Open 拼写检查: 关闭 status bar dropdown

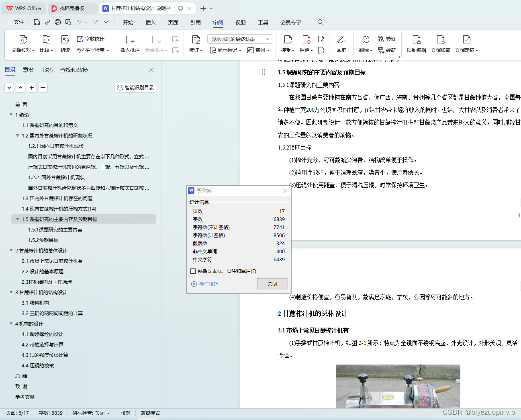pos(91,413)
